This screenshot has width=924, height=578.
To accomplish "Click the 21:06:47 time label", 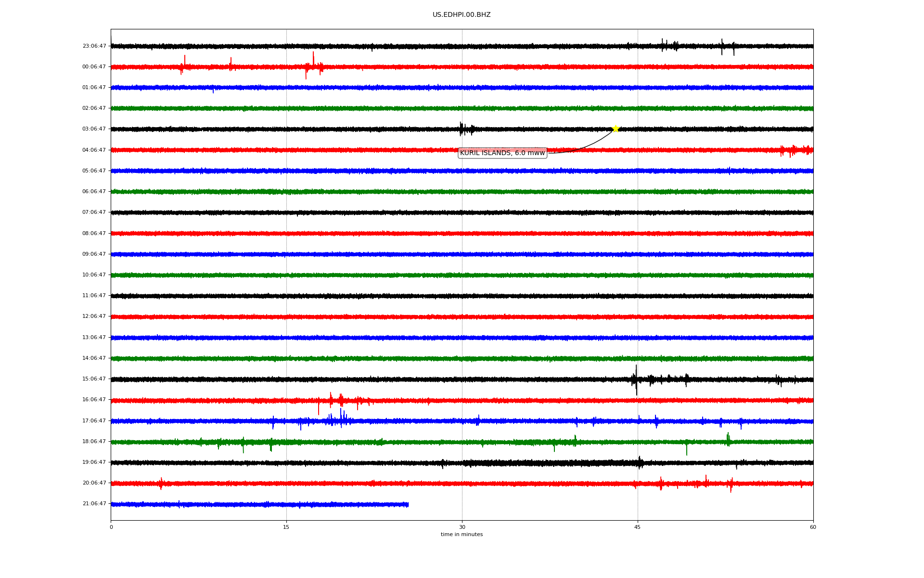I will point(94,504).
